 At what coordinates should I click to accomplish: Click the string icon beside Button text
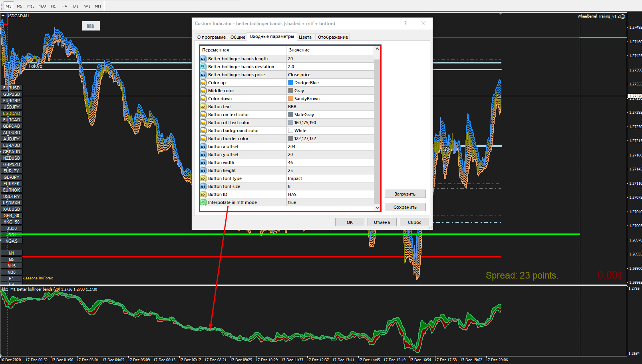coord(203,107)
